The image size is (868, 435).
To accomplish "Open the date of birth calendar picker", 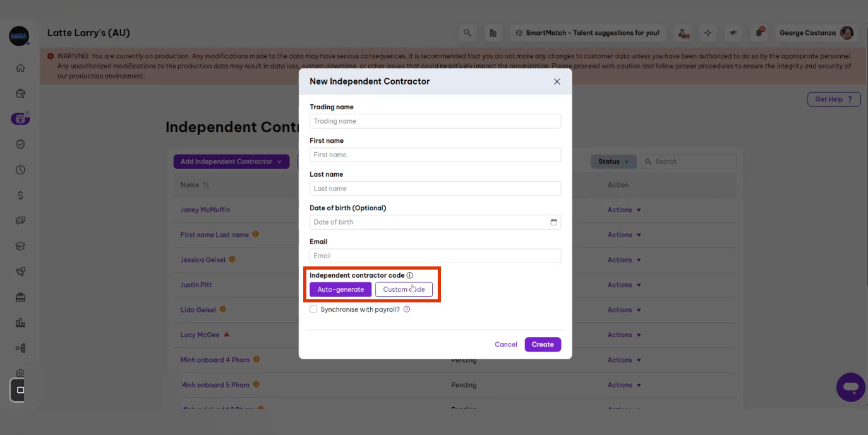I will coord(554,222).
